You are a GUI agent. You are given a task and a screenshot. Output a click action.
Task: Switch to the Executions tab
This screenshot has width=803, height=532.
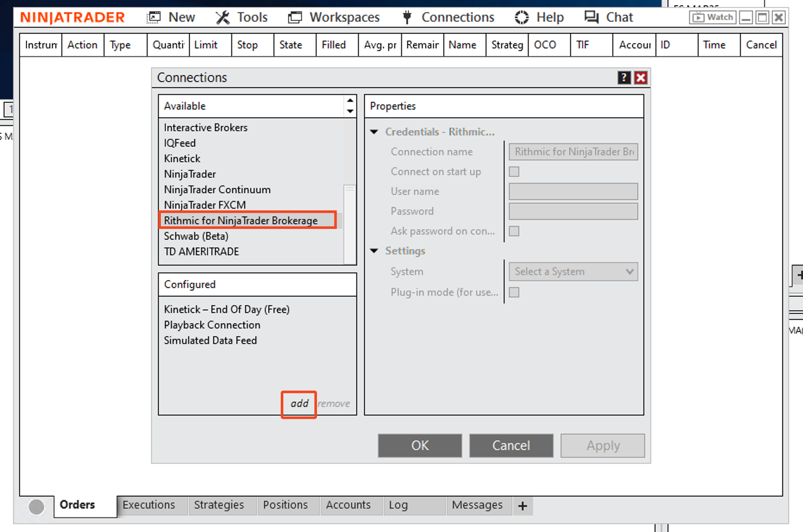coord(149,505)
